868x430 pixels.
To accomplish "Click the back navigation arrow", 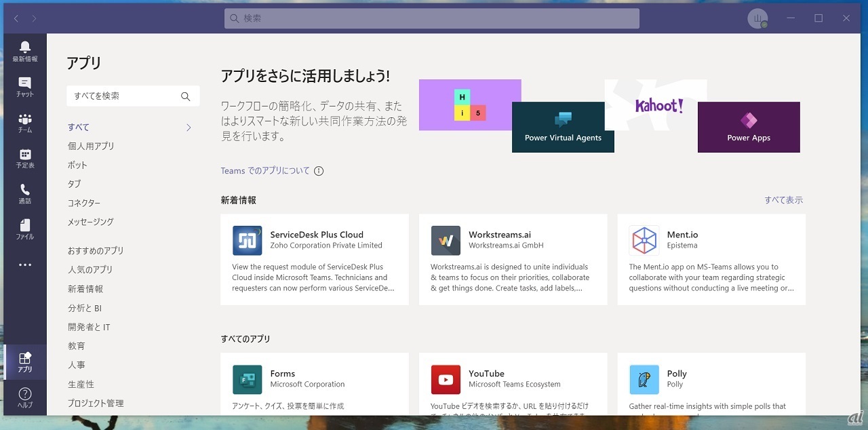I will (x=16, y=18).
